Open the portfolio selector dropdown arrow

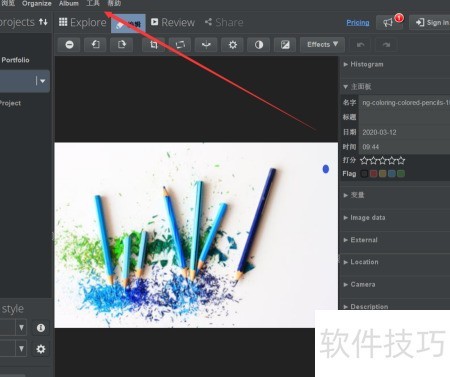tap(42, 81)
